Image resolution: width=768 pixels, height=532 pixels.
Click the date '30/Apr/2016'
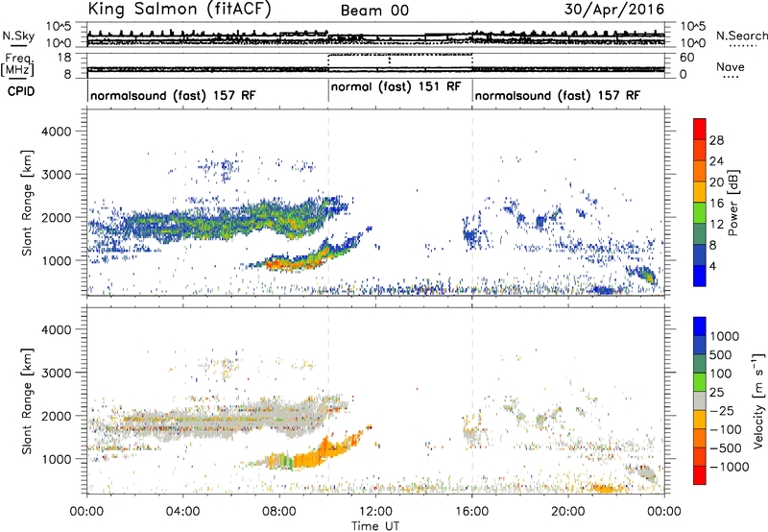pos(614,10)
